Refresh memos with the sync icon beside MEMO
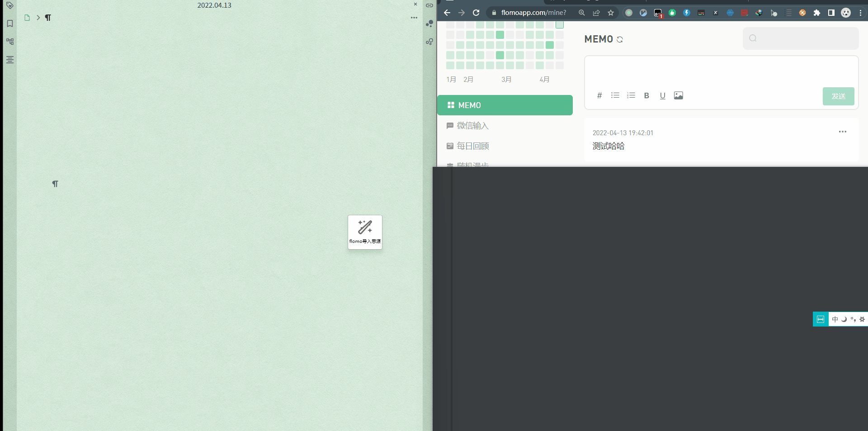 (x=620, y=39)
